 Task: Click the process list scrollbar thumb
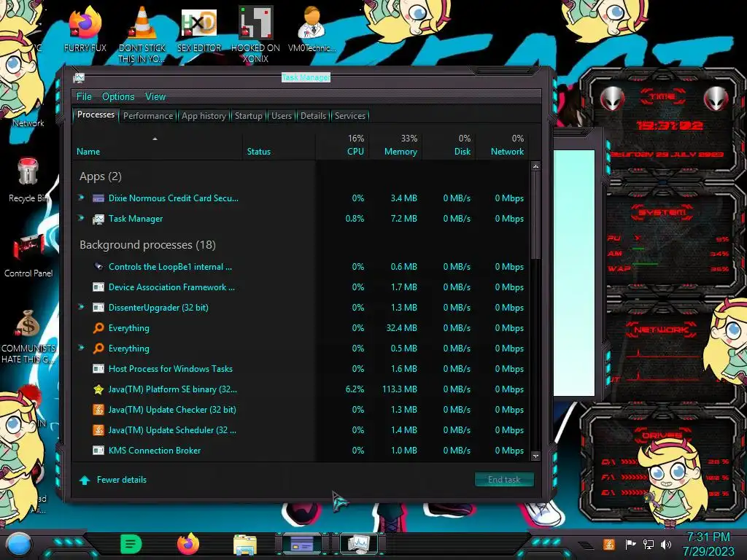[x=535, y=215]
